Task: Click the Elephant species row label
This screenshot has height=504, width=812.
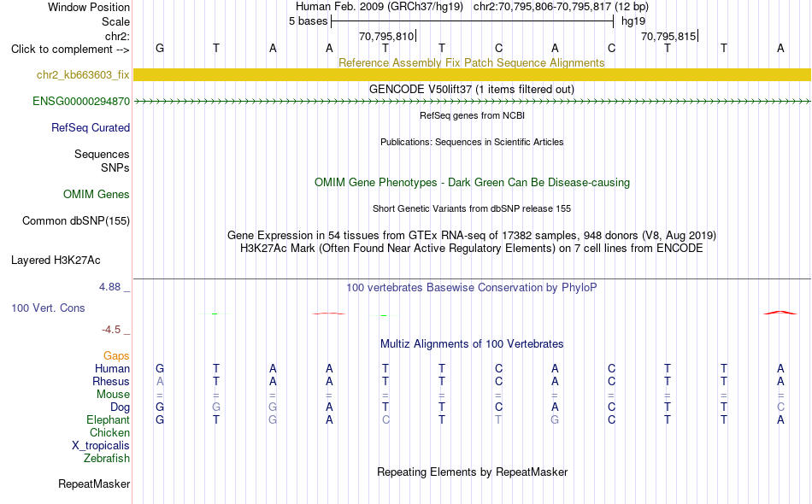Action: (x=108, y=420)
